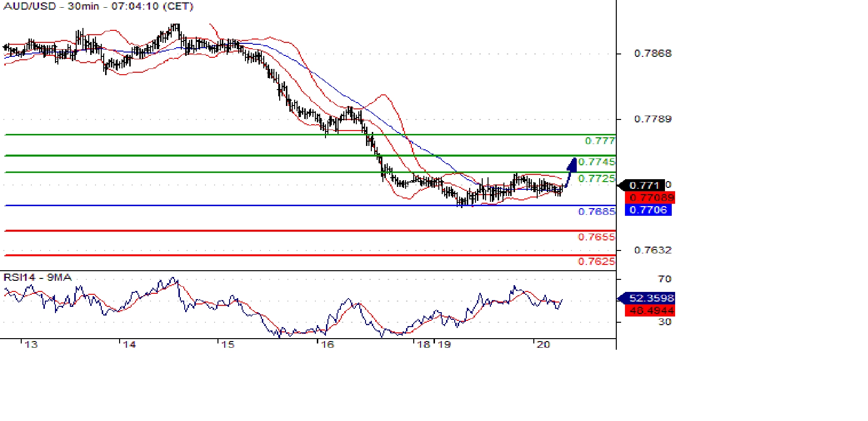
Task: Click the 0.7789 price axis label
Action: pyautogui.click(x=652, y=119)
